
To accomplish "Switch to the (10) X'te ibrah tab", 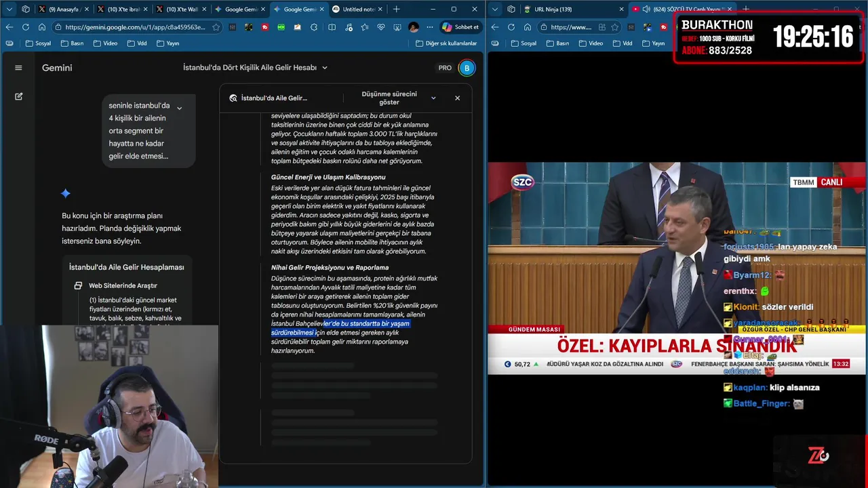I will [123, 9].
